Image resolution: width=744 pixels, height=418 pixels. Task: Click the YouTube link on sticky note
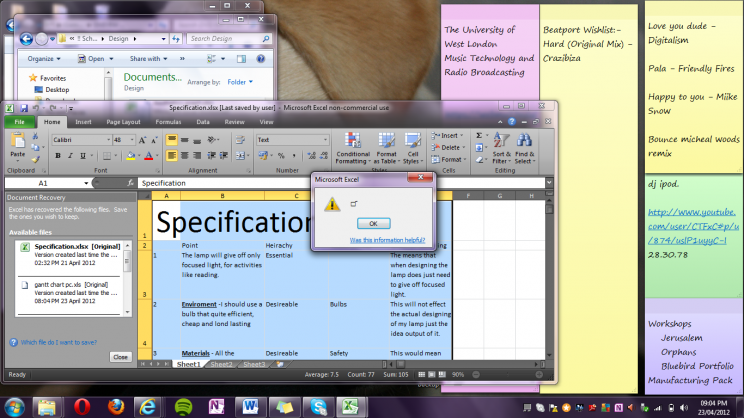click(692, 226)
